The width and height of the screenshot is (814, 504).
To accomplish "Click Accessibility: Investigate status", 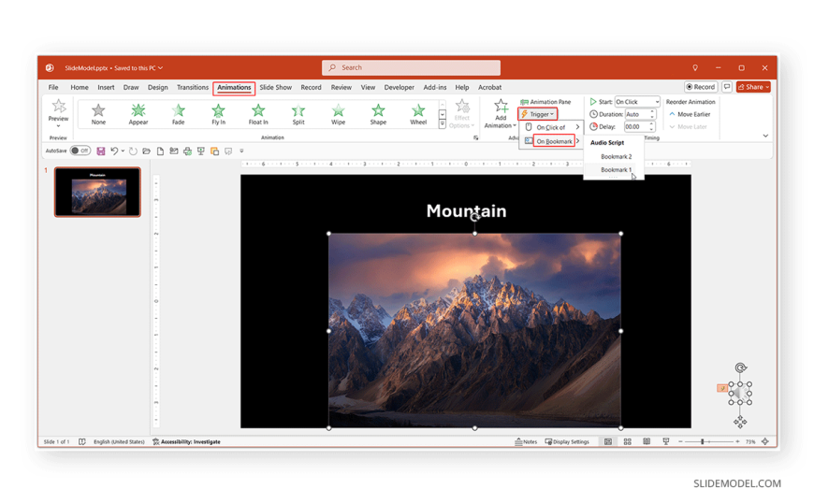I will click(x=186, y=441).
